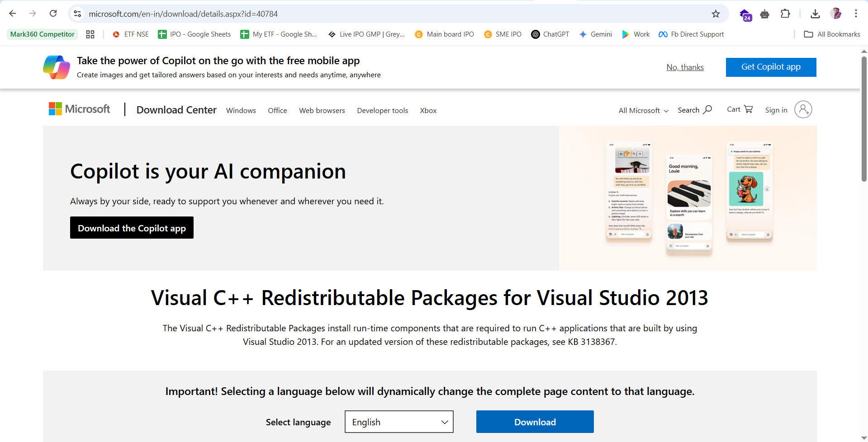Open the Chrome profile avatar
Screen dimensions: 868x442
836,14
